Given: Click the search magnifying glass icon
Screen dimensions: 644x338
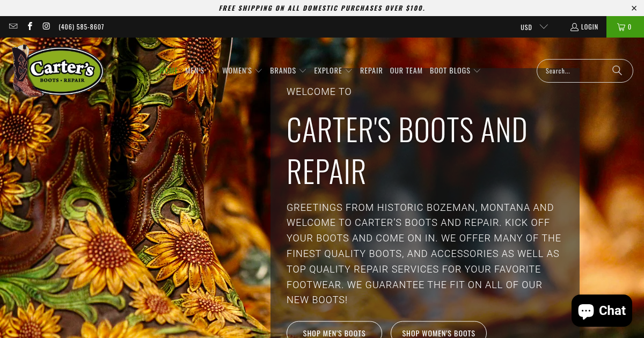Looking at the screenshot, I should point(617,70).
